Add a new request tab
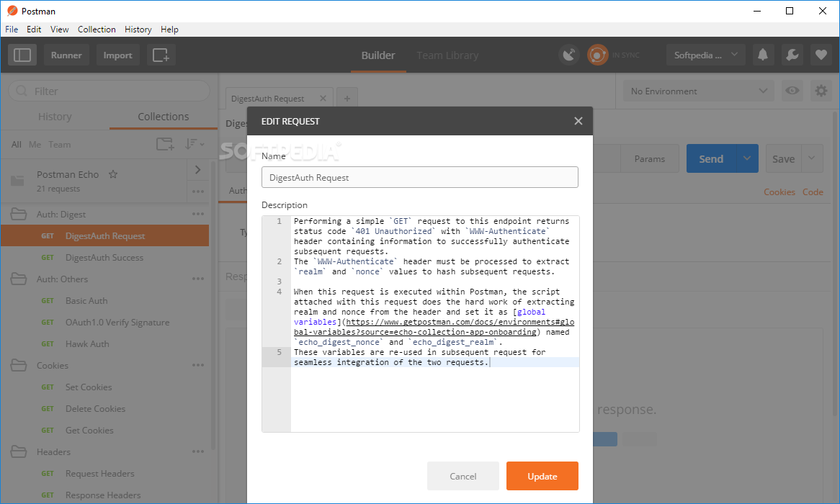Screen dimensions: 840x504 tap(347, 99)
